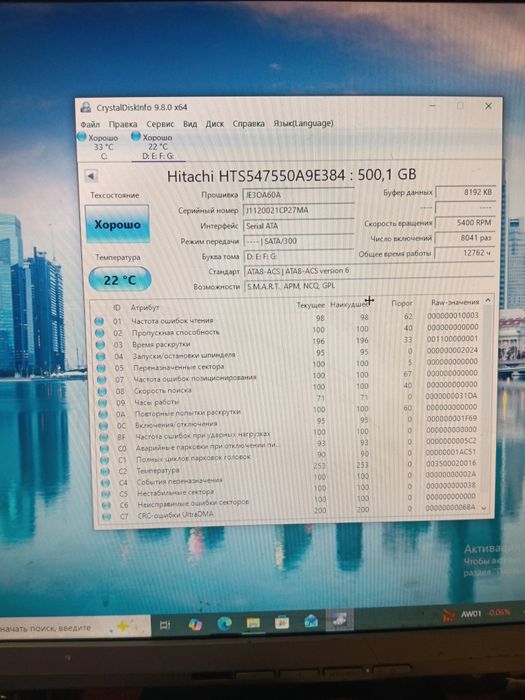Click the Скорость вращения value 5400 RPM
525x700 pixels.
465,222
